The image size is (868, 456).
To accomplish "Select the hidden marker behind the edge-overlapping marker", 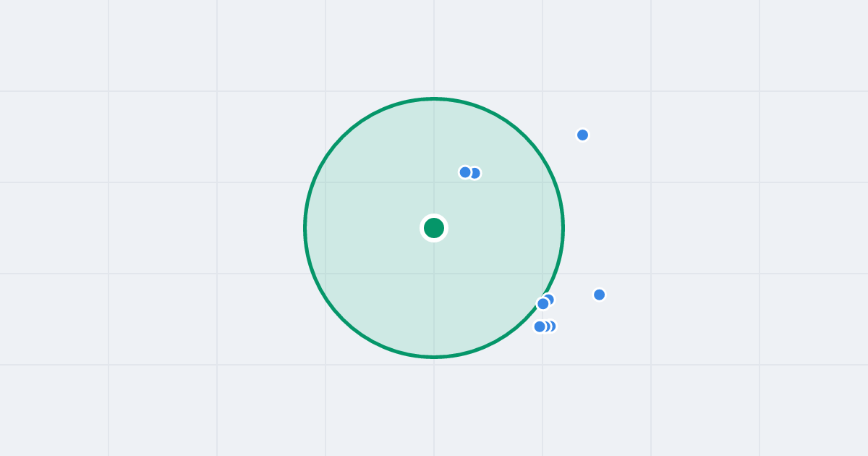I will 550,298.
